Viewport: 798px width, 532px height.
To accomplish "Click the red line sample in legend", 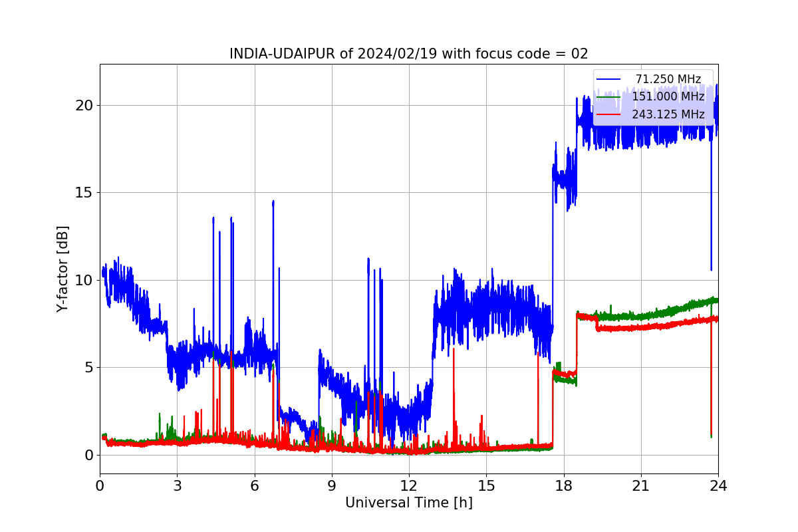I will tap(608, 114).
